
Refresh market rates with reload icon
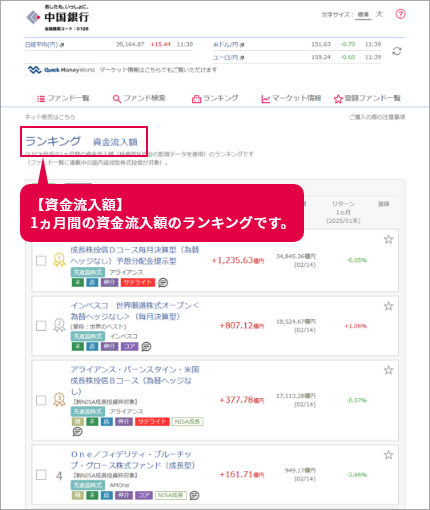tap(397, 51)
